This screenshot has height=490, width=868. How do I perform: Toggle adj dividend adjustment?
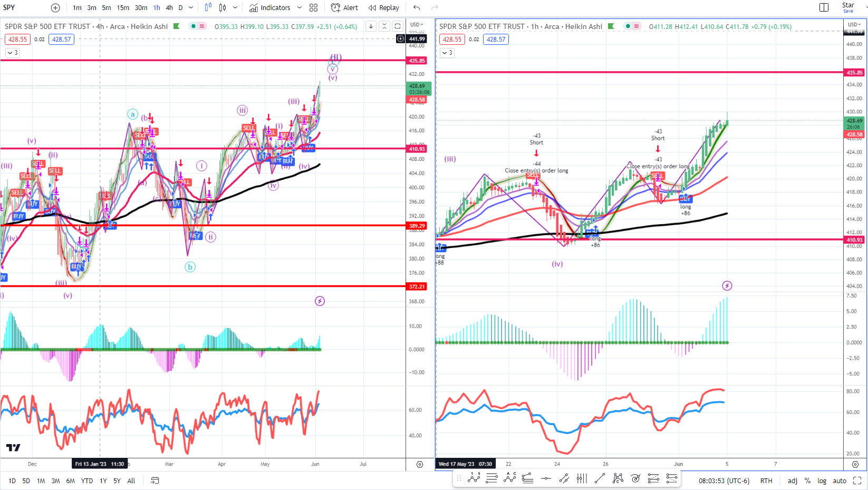pos(793,481)
